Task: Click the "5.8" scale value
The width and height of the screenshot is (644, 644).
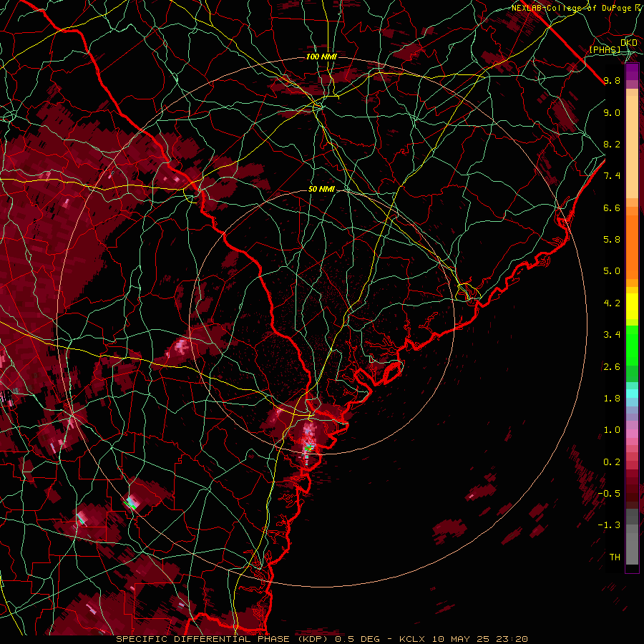Action: [612, 240]
